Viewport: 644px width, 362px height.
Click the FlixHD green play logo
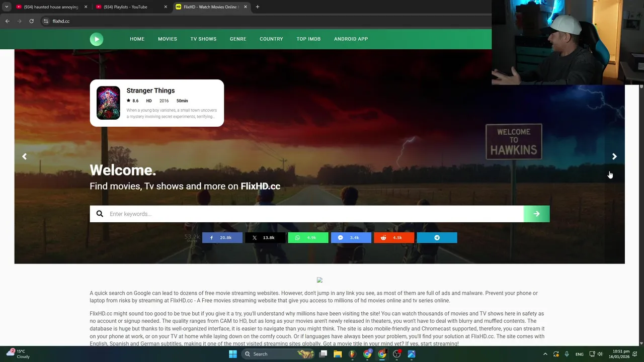click(97, 39)
